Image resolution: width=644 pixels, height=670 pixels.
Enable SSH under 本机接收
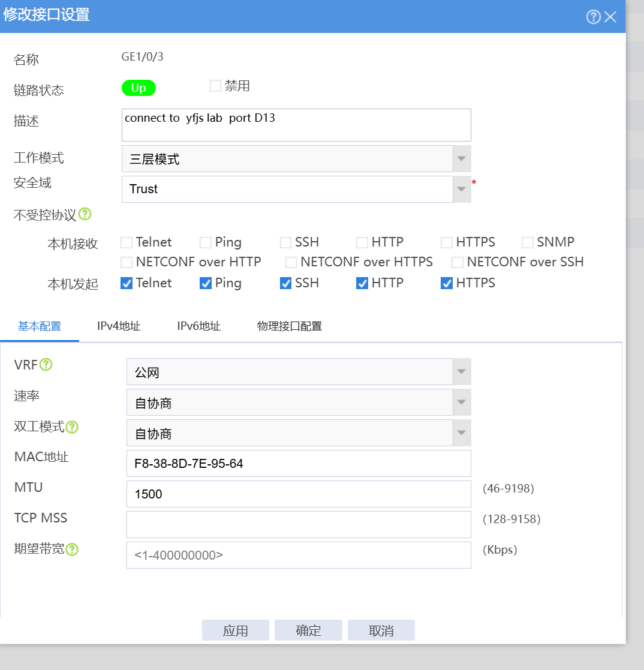click(x=285, y=242)
